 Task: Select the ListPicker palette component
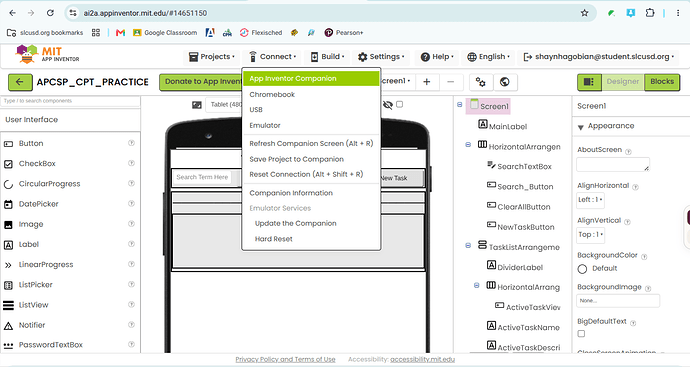click(x=35, y=285)
